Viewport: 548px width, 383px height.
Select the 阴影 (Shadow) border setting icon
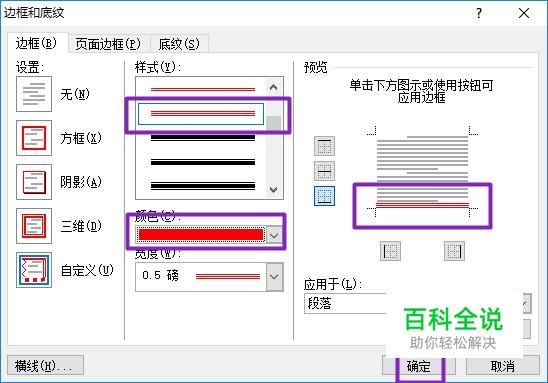34,182
